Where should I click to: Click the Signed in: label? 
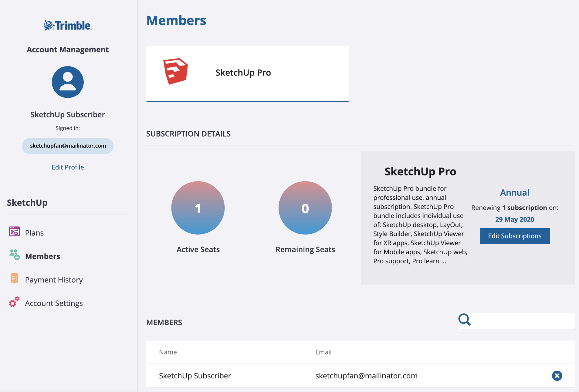[x=67, y=128]
